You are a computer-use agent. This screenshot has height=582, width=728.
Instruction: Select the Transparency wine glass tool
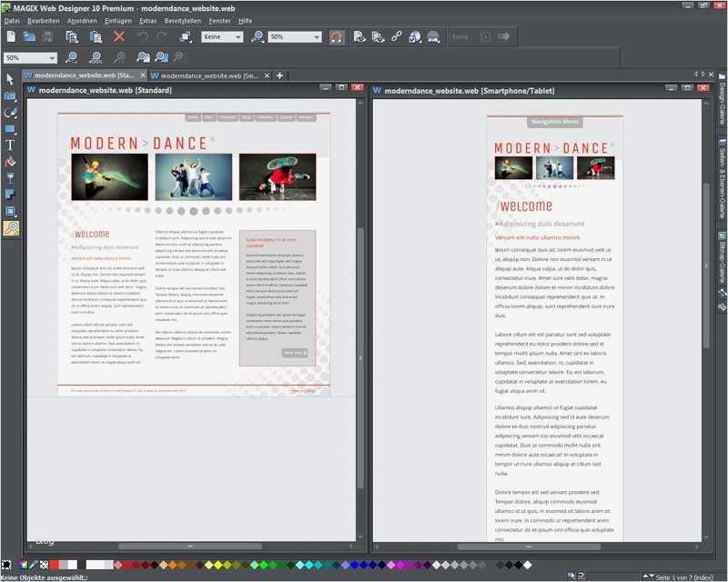pyautogui.click(x=10, y=178)
